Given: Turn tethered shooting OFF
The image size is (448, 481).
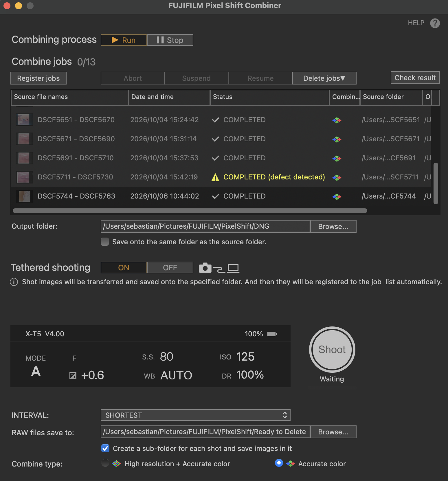Looking at the screenshot, I should (170, 267).
